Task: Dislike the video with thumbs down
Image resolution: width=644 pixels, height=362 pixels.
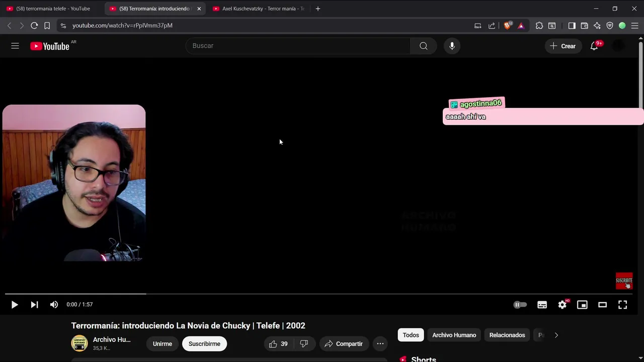Action: [x=304, y=344]
